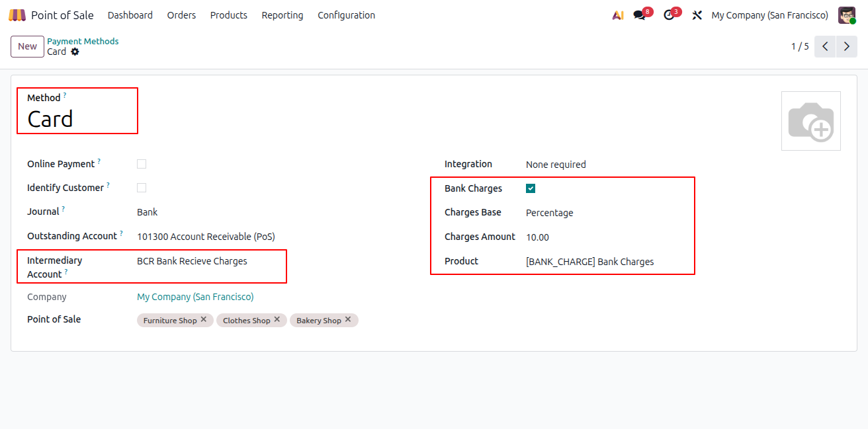Open the Configuration menu
The width and height of the screenshot is (868, 429).
[x=347, y=15]
